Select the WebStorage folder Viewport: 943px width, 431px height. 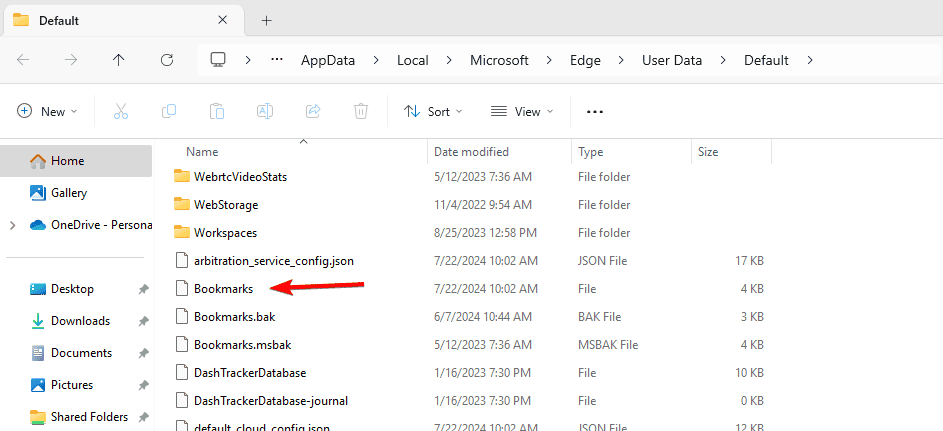tap(226, 204)
